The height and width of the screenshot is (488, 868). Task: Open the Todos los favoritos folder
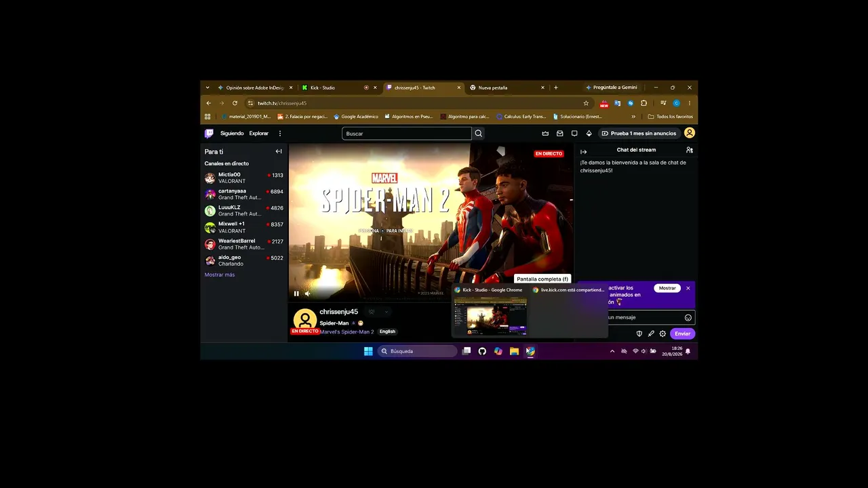point(670,117)
